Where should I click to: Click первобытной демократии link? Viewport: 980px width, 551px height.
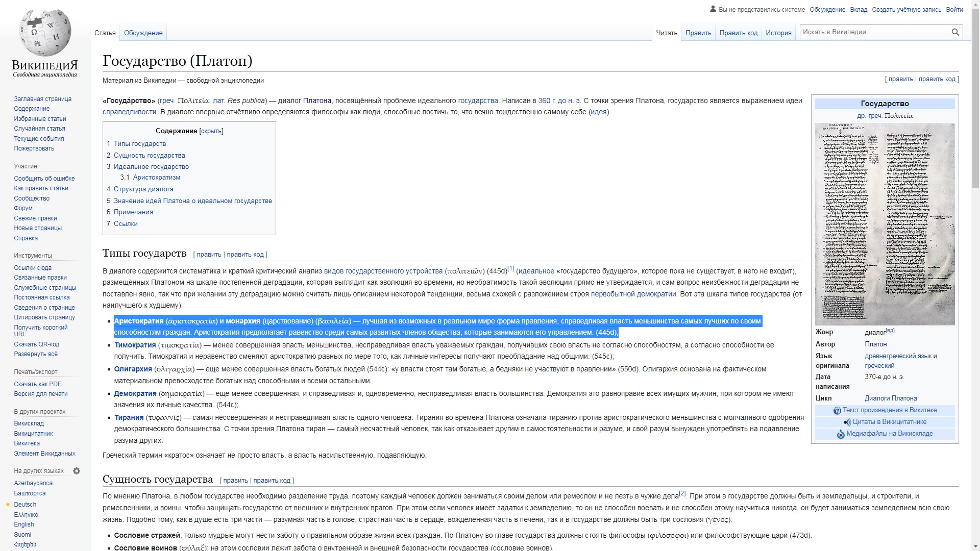633,294
